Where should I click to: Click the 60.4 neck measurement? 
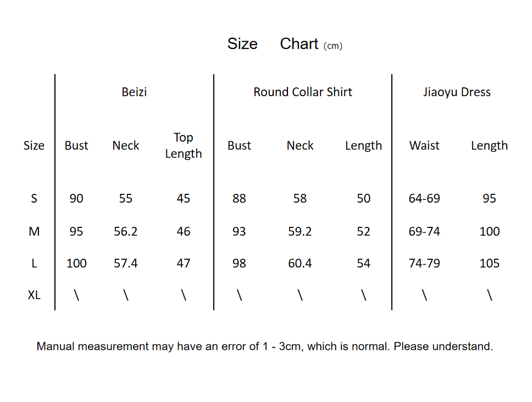coord(300,264)
